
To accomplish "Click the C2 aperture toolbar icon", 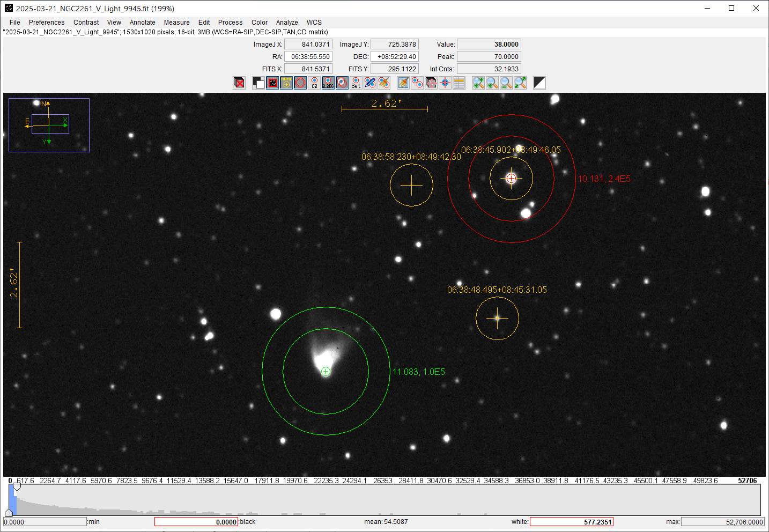I will [x=314, y=83].
